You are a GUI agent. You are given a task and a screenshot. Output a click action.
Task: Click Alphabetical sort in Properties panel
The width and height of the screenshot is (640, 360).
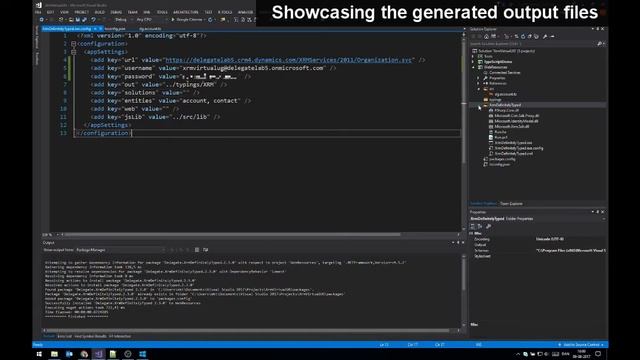[x=480, y=226]
